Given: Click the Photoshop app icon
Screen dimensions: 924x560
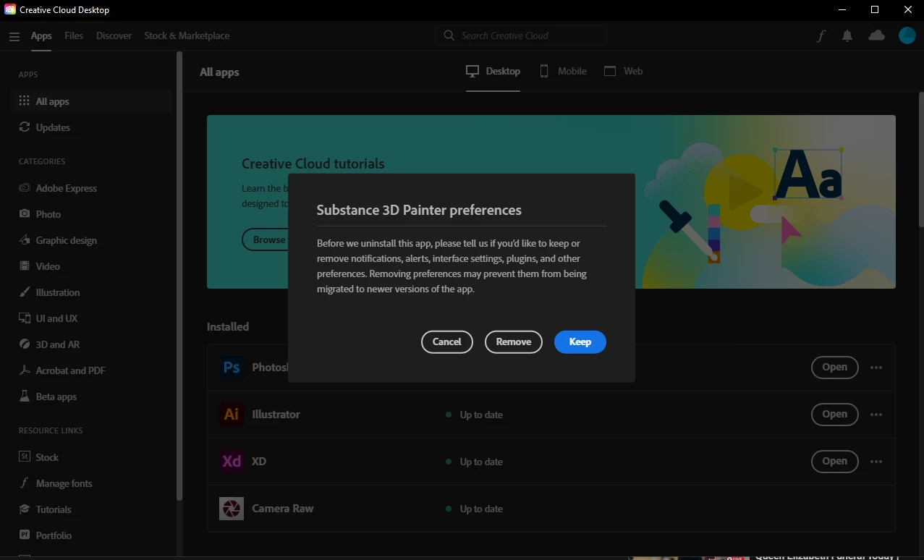Looking at the screenshot, I should (x=232, y=368).
